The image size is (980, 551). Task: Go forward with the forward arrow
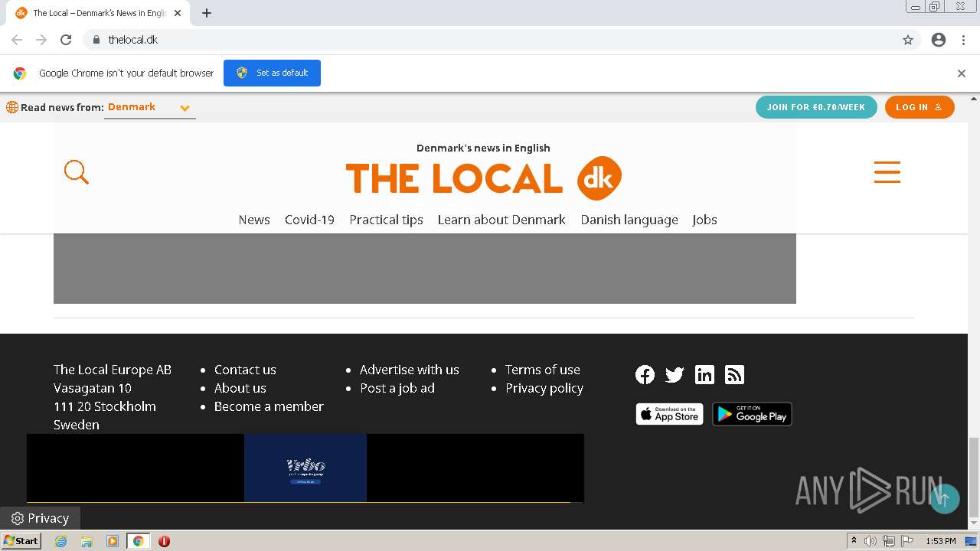point(41,40)
